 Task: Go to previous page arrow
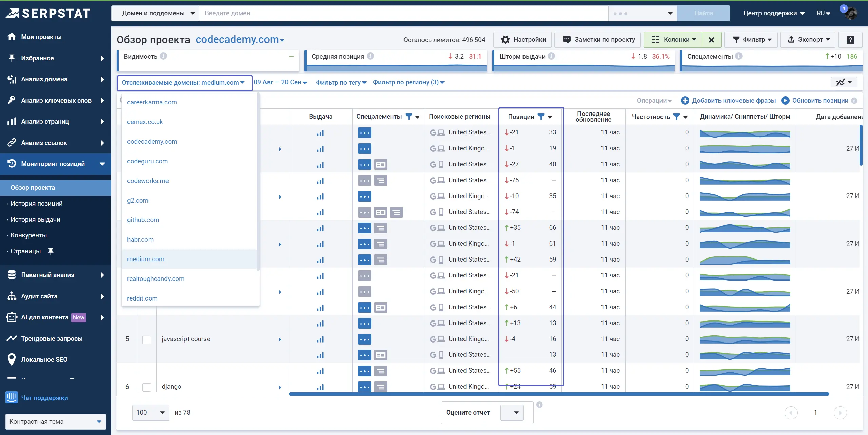coord(791,413)
